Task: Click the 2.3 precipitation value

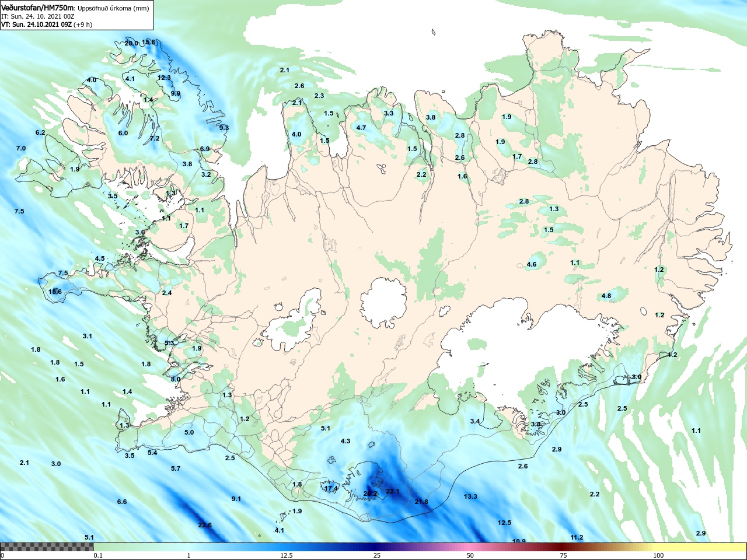Action: point(319,96)
